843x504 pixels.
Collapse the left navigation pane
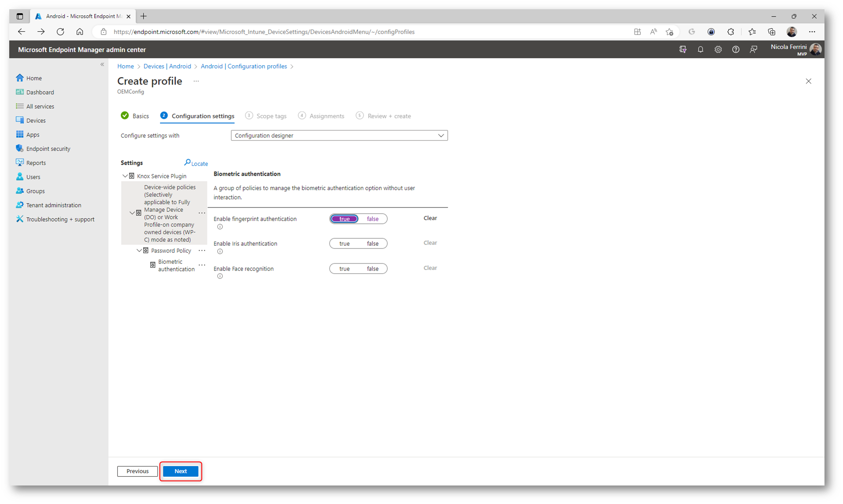102,64
